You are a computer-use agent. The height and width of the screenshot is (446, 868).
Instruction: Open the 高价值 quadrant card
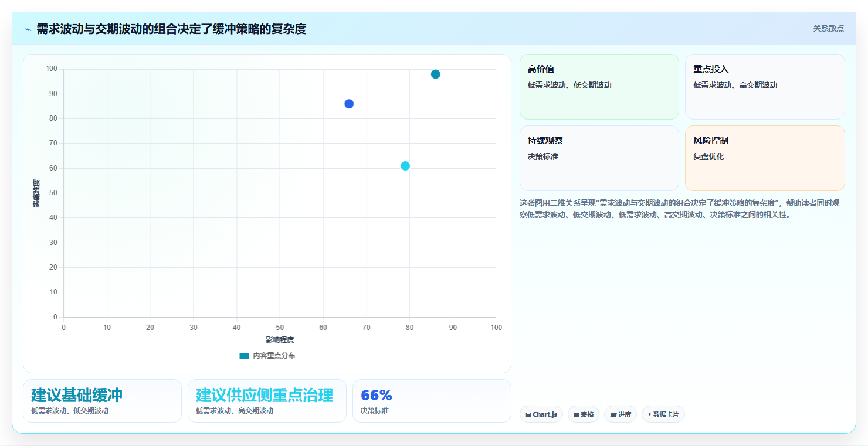[x=599, y=87]
